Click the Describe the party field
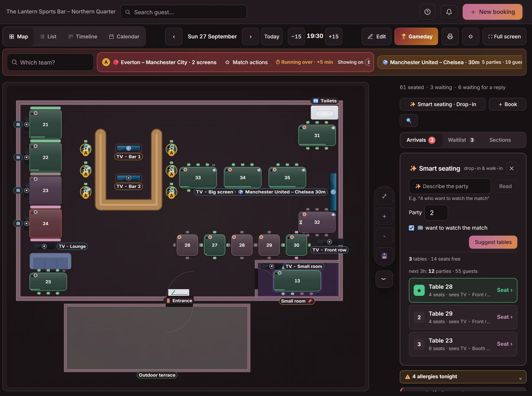The image size is (532, 396). pos(450,186)
